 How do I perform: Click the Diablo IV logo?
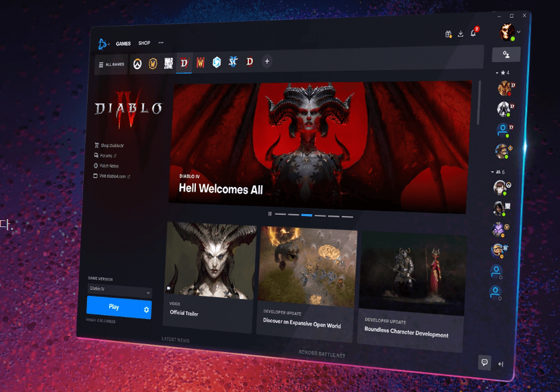(128, 109)
